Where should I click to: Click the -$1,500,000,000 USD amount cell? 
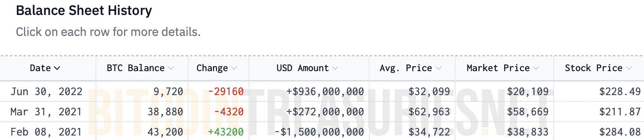coord(319,132)
